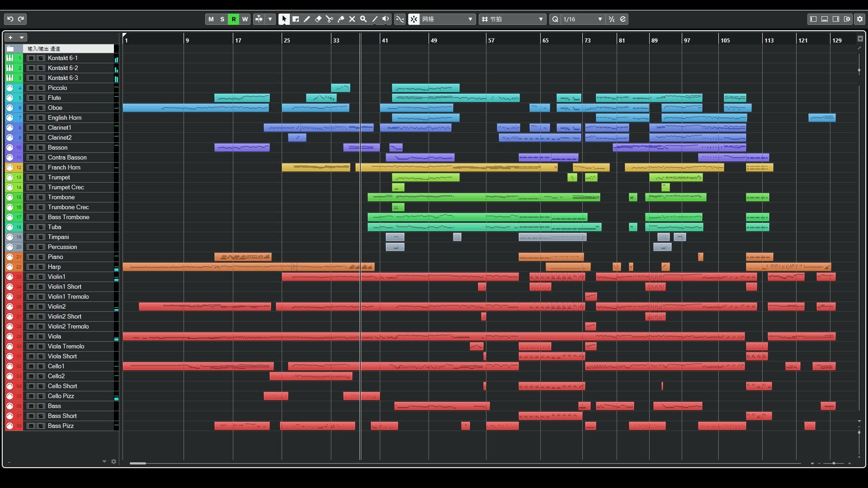Select the Erase tool

pyautogui.click(x=318, y=19)
